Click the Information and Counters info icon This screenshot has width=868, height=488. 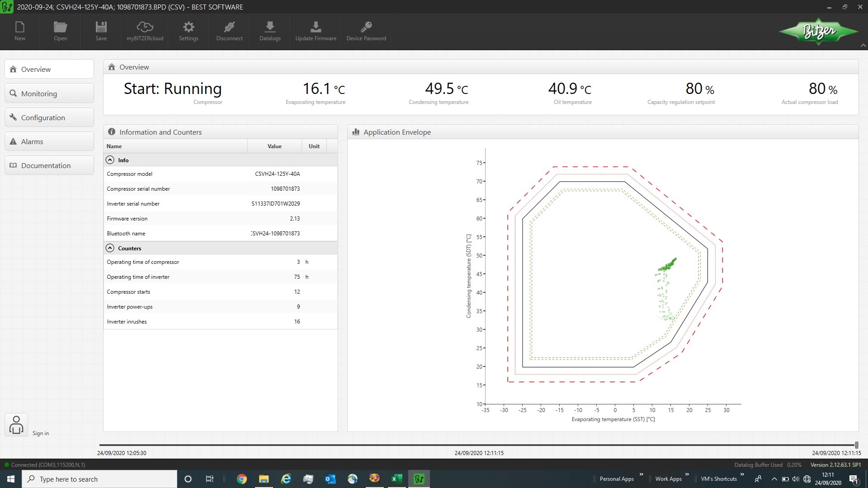coord(112,132)
